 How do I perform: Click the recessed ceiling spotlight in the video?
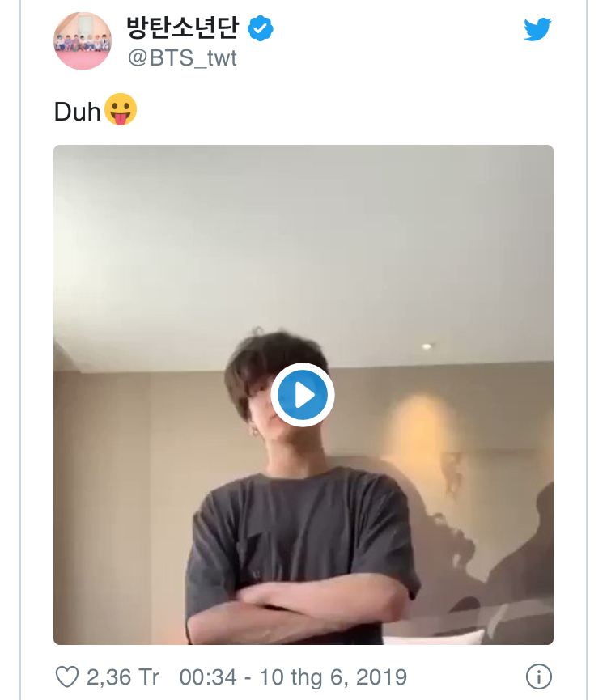coord(427,346)
